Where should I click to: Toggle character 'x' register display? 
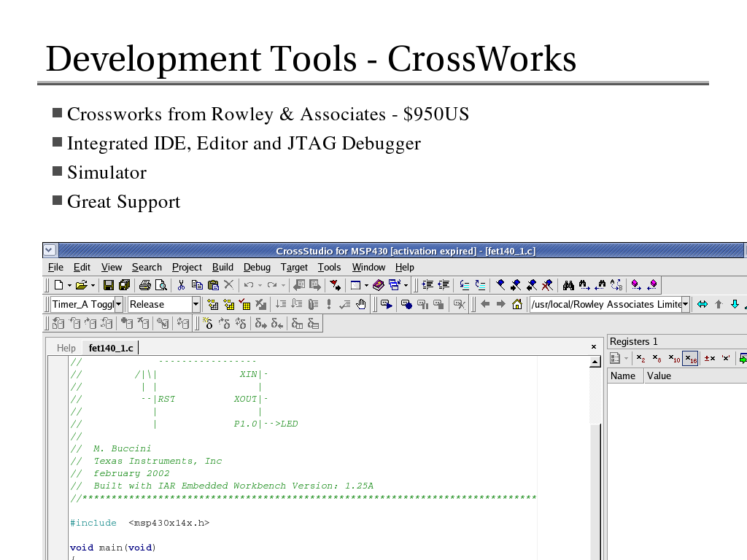(726, 358)
